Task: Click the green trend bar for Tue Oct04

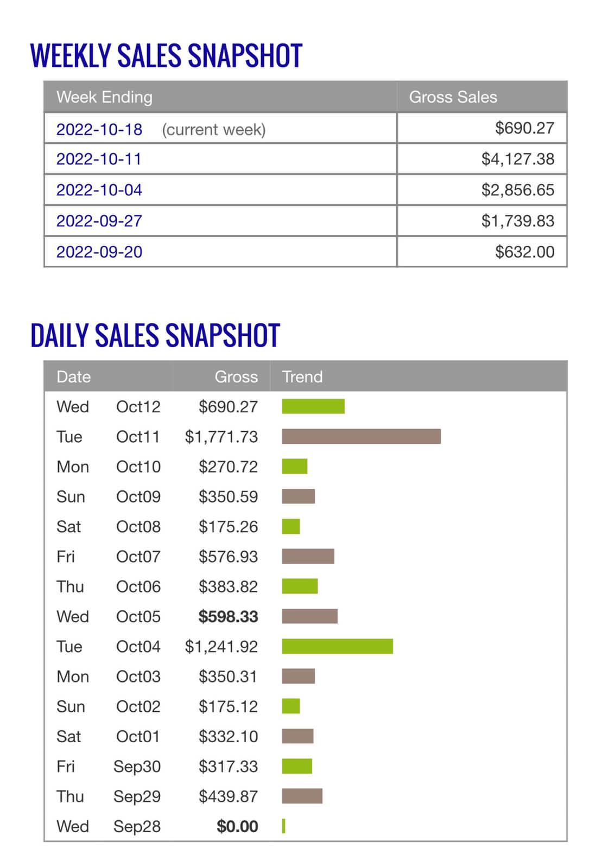Action: (x=338, y=646)
